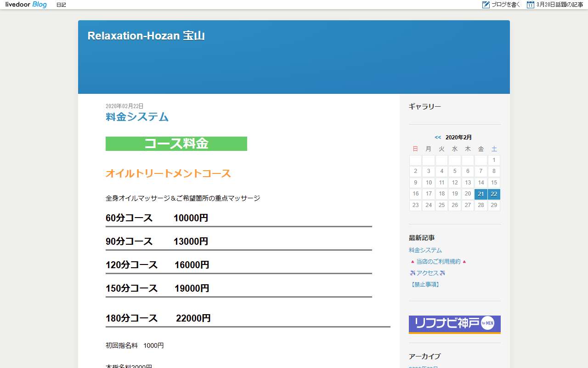Open the アクセス recent article
The width and height of the screenshot is (588, 368).
click(427, 273)
